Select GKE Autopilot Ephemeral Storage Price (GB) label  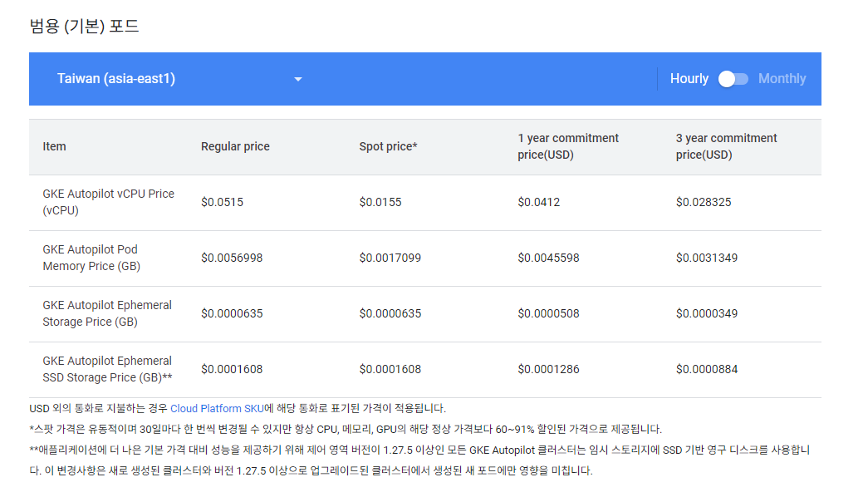pyautogui.click(x=107, y=313)
